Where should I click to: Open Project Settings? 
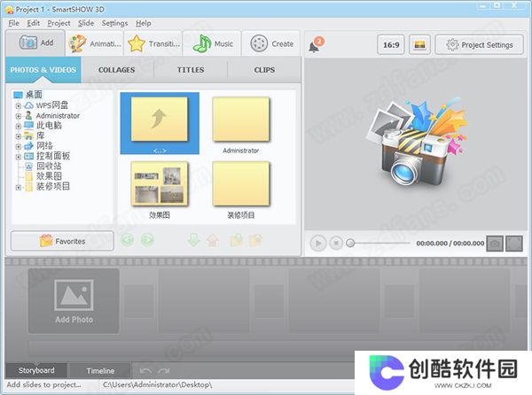[x=480, y=44]
